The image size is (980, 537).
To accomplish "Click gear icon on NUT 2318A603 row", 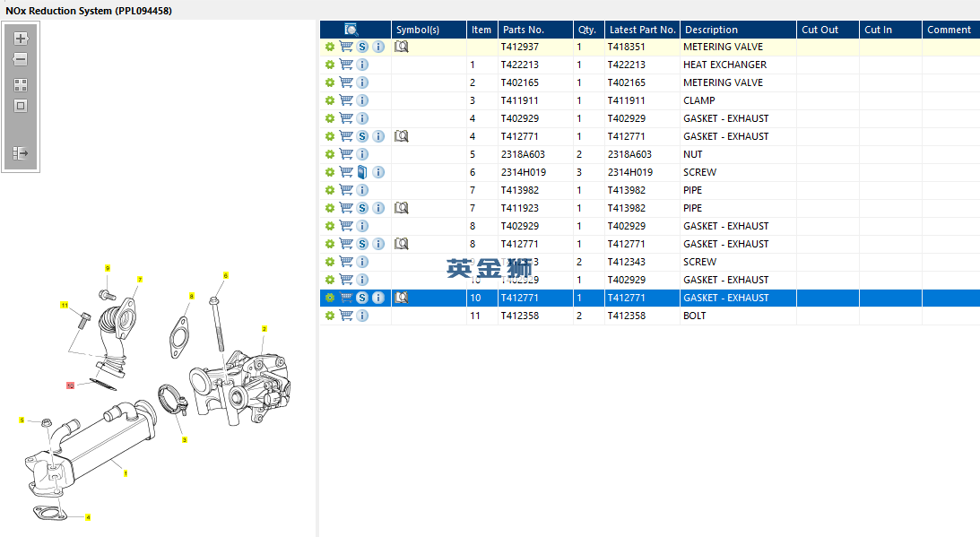I will (x=329, y=154).
